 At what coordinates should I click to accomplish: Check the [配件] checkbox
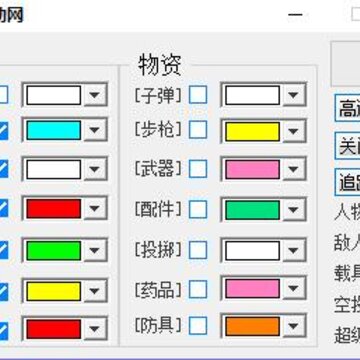(198, 209)
